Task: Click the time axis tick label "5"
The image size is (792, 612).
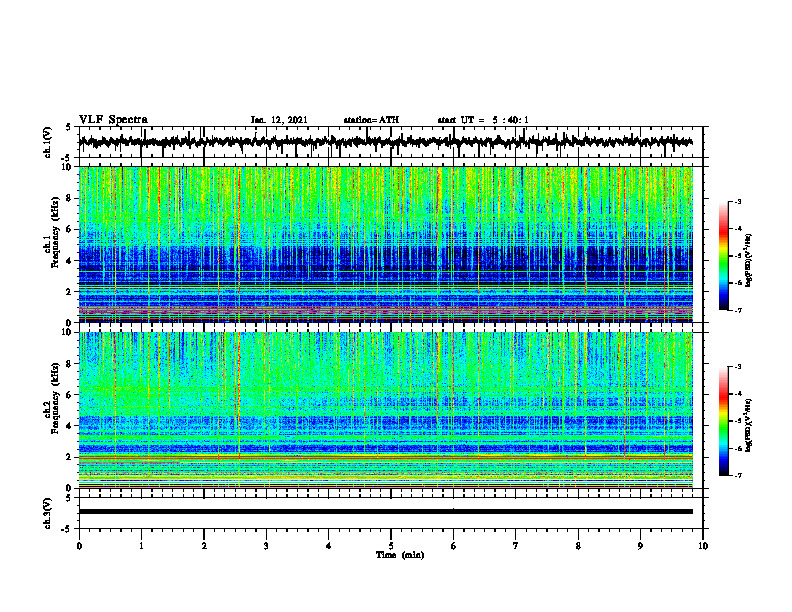Action: click(x=391, y=546)
